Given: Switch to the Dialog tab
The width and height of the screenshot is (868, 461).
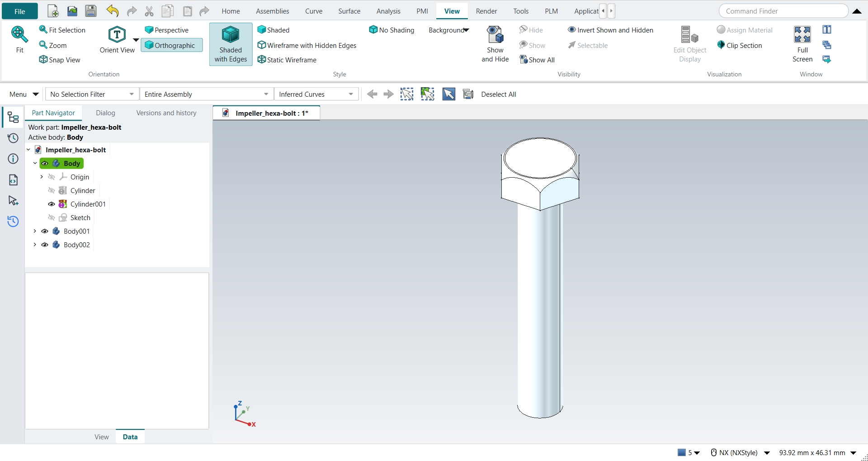Looking at the screenshot, I should 105,113.
